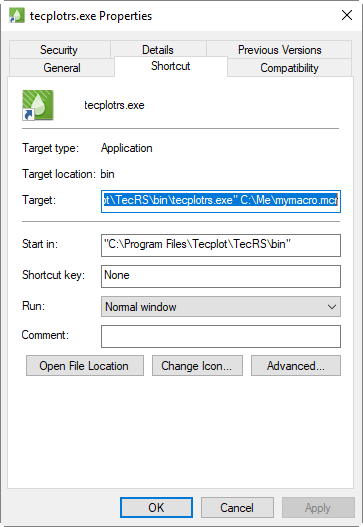Click the title bar Tecplot icon

click(16, 15)
